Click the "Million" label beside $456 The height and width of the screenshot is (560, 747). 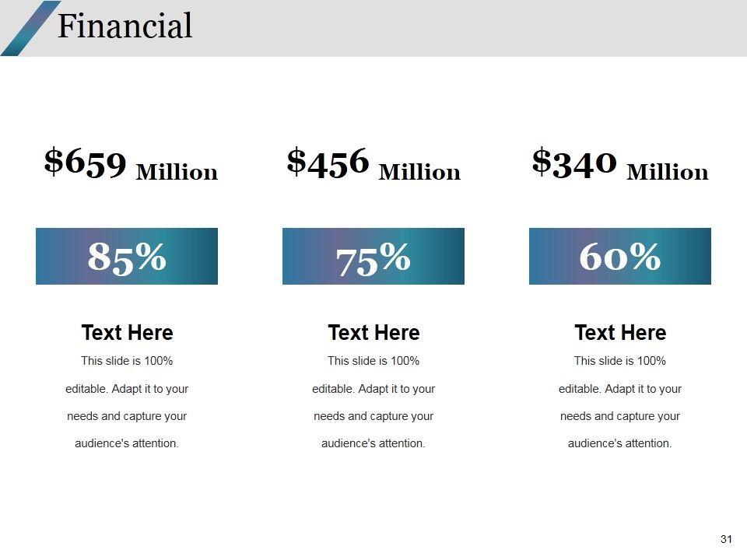(419, 172)
